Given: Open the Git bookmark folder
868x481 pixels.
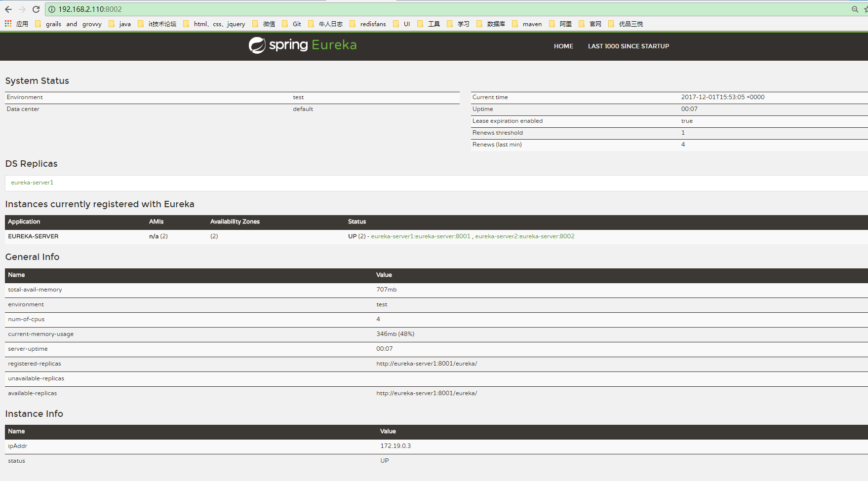Looking at the screenshot, I should click(x=292, y=24).
